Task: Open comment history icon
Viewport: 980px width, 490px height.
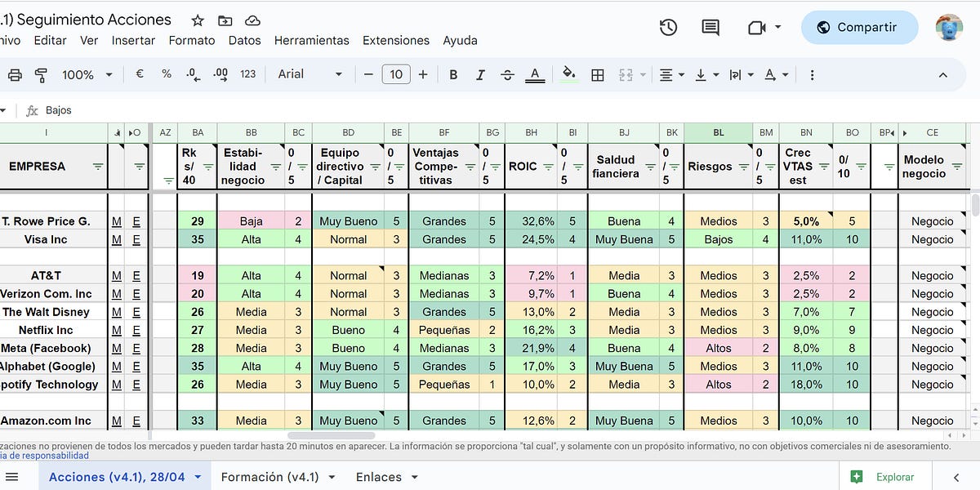Action: click(x=710, y=27)
